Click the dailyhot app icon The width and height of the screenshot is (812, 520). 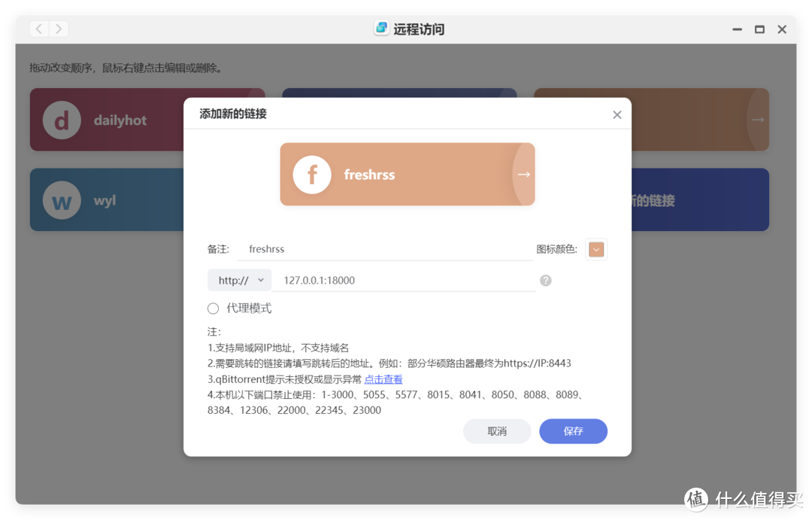click(x=61, y=120)
